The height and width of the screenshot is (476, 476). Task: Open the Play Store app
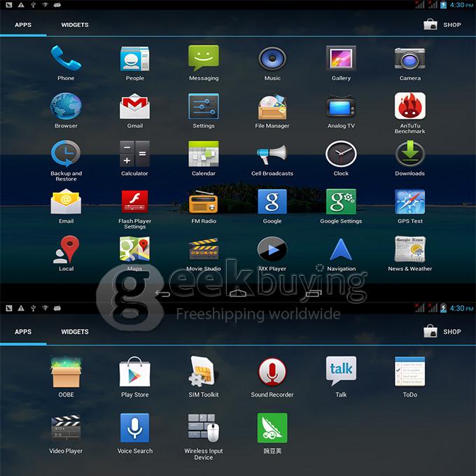coord(134,372)
